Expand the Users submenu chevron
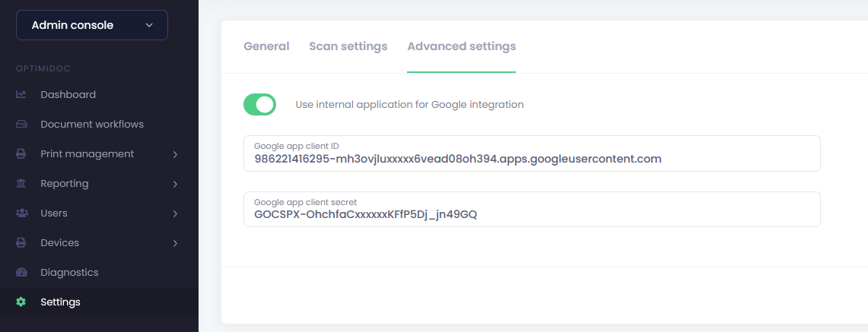The image size is (868, 332). coord(175,213)
